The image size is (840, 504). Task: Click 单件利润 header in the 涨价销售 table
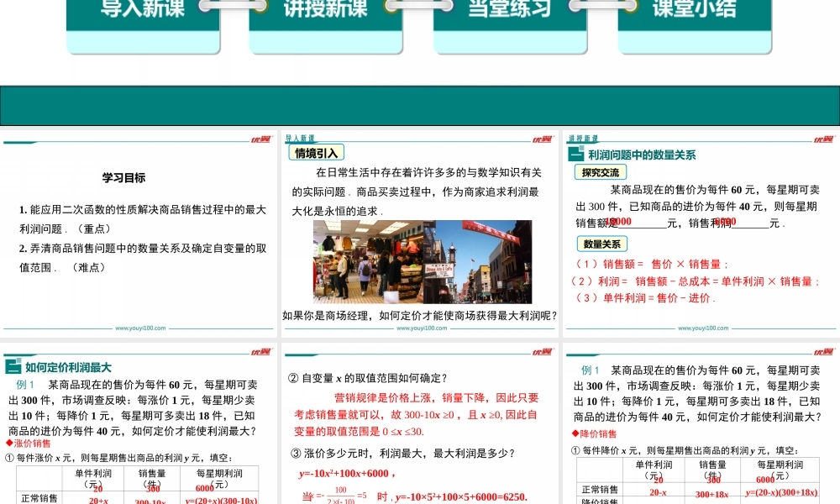pyautogui.click(x=93, y=478)
